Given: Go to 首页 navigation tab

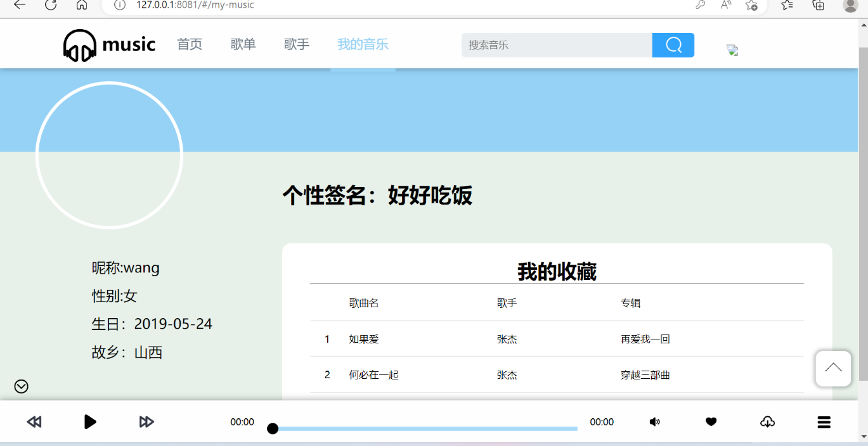Looking at the screenshot, I should [190, 45].
